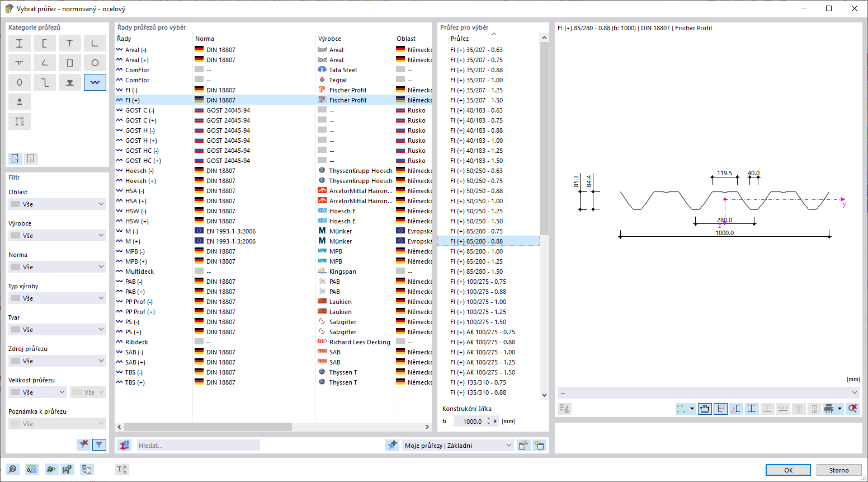The image size is (868, 482).
Task: Select the corrugated sheet category icon
Action: (95, 82)
